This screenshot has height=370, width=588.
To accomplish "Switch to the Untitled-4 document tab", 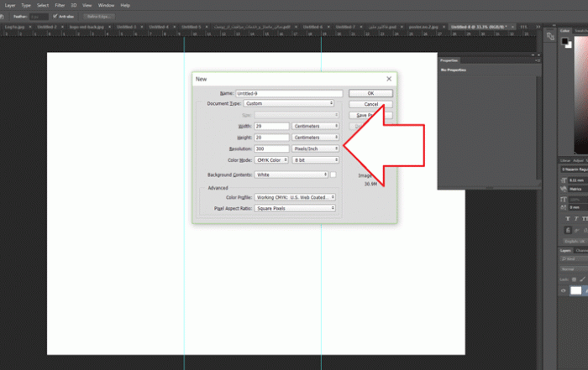I will click(x=159, y=27).
